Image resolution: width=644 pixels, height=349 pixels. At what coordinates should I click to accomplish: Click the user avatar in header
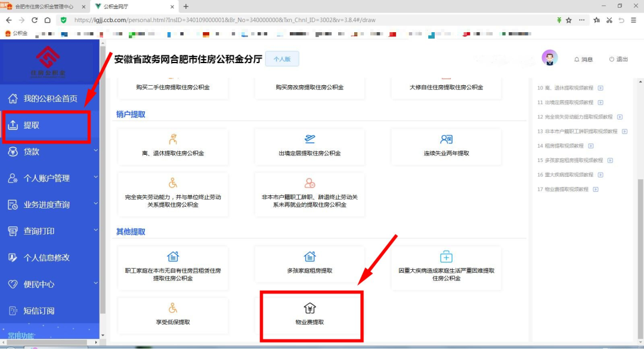[549, 58]
